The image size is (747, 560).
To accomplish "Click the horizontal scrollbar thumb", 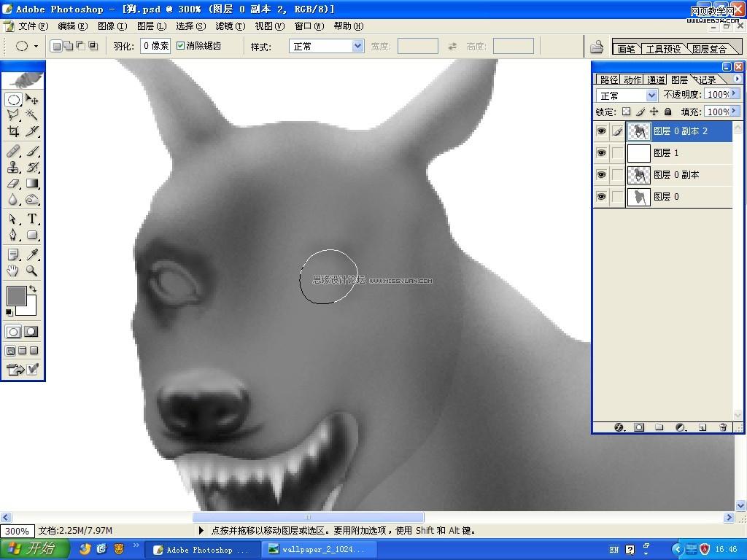I will tap(308, 517).
